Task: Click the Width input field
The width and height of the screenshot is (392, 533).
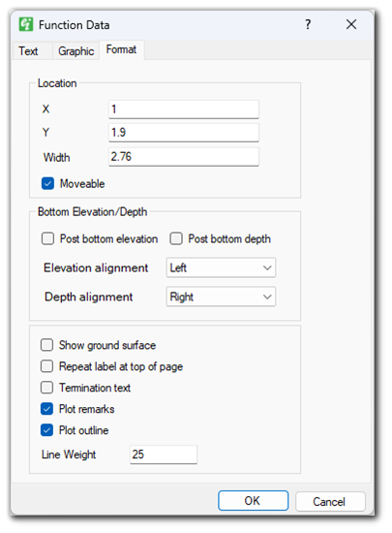Action: 184,157
